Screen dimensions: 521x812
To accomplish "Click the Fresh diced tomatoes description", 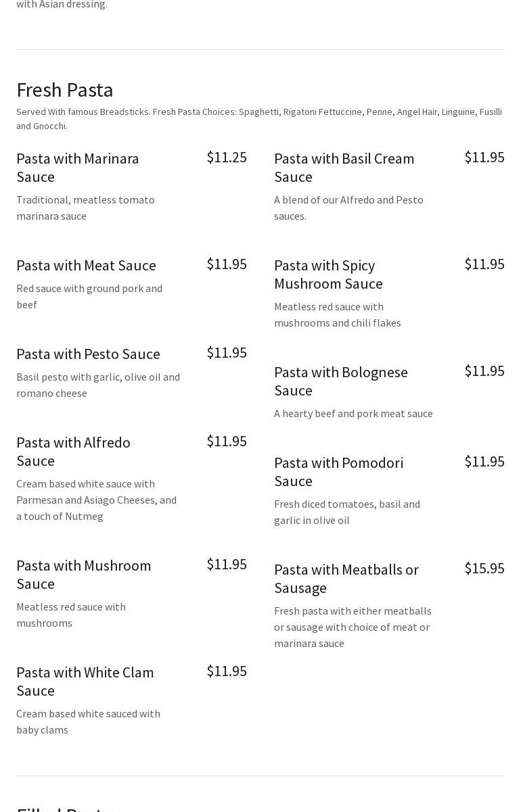I will click(x=347, y=512).
